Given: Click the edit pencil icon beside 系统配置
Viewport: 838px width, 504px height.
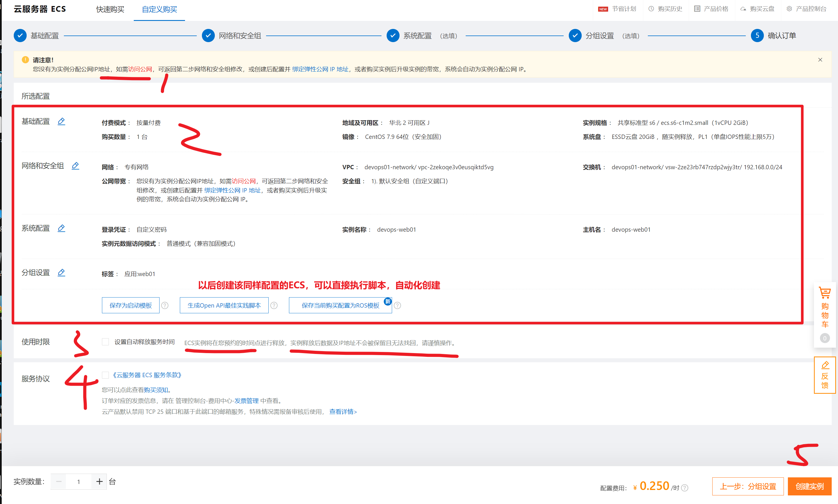Looking at the screenshot, I should [x=61, y=228].
